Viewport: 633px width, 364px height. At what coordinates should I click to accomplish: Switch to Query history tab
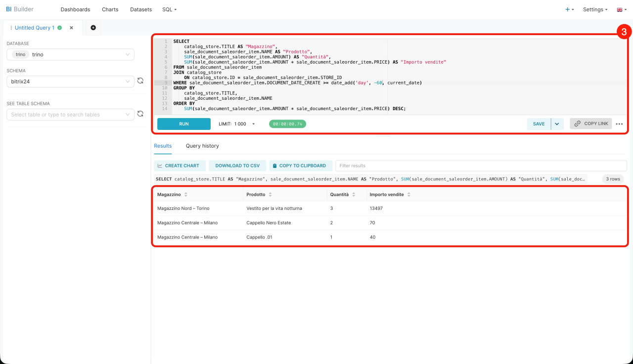tap(202, 146)
